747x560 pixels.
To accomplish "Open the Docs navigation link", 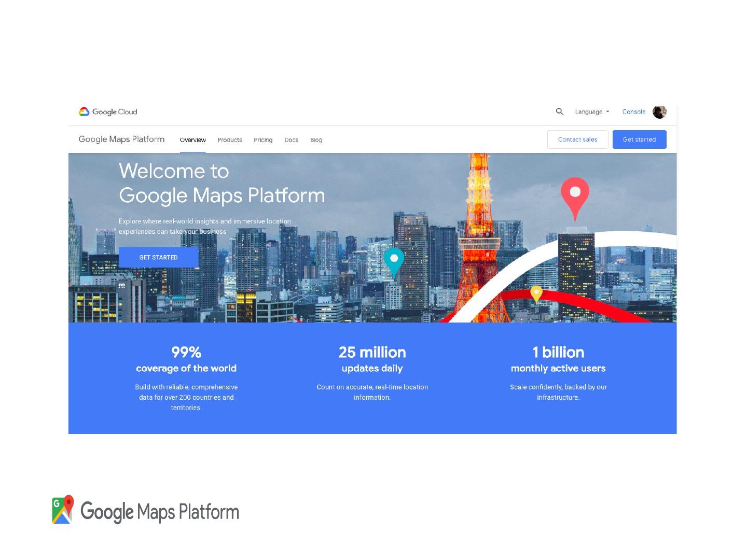I will (291, 140).
